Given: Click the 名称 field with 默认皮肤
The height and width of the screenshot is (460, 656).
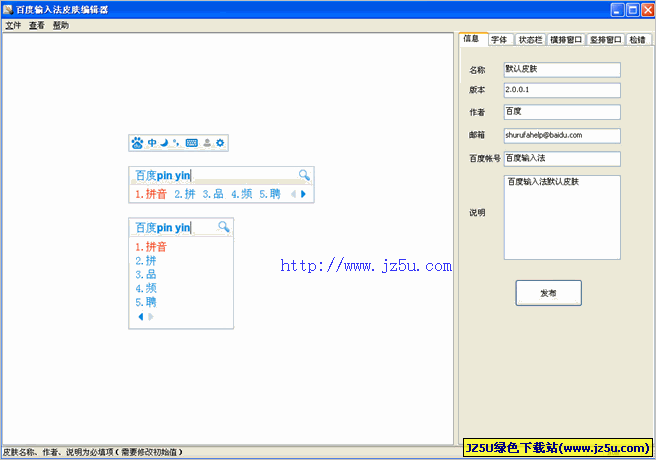Looking at the screenshot, I should [562, 70].
